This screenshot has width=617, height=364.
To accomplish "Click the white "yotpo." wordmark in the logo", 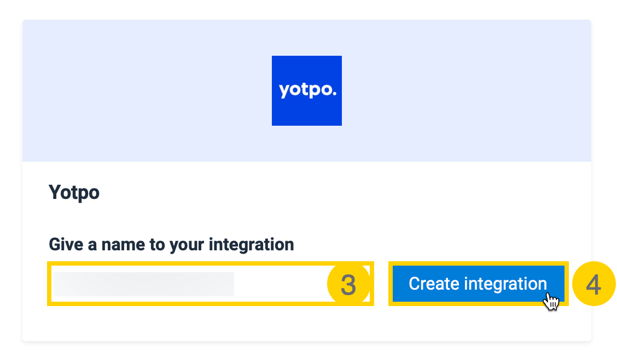I will [x=307, y=91].
